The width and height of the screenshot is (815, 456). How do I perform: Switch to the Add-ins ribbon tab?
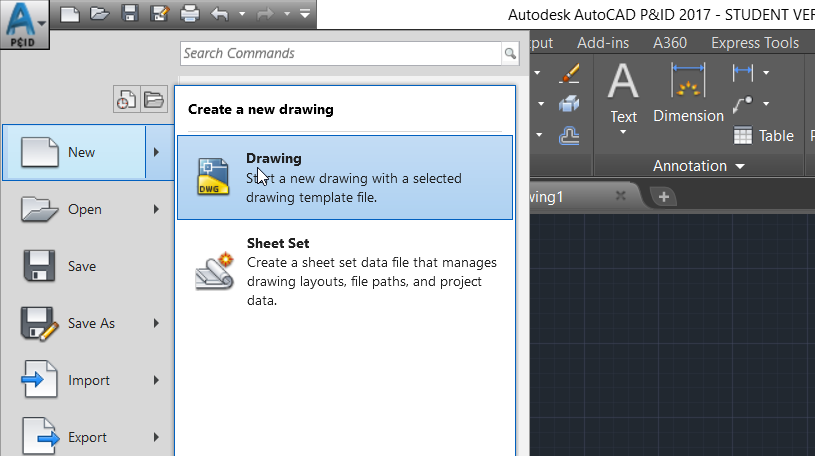pos(603,43)
